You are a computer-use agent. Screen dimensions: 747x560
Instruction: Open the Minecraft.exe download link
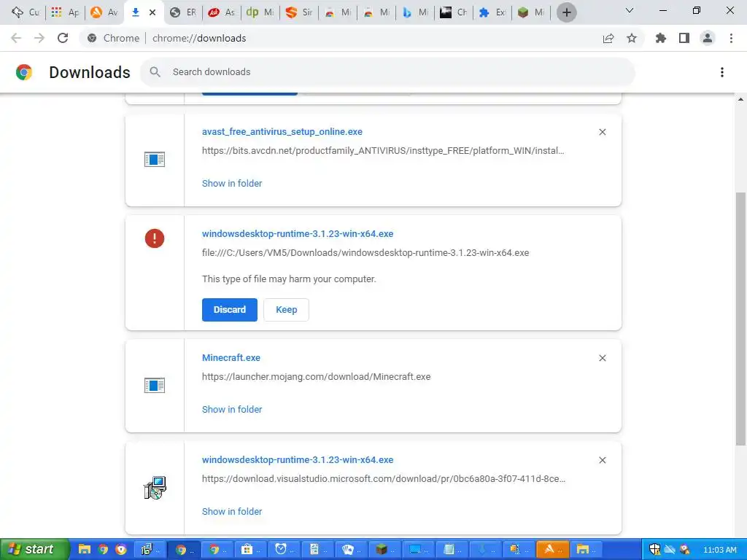(231, 357)
